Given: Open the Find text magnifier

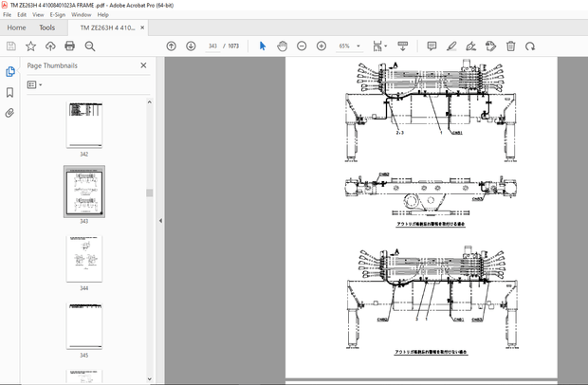Looking at the screenshot, I should (90, 46).
